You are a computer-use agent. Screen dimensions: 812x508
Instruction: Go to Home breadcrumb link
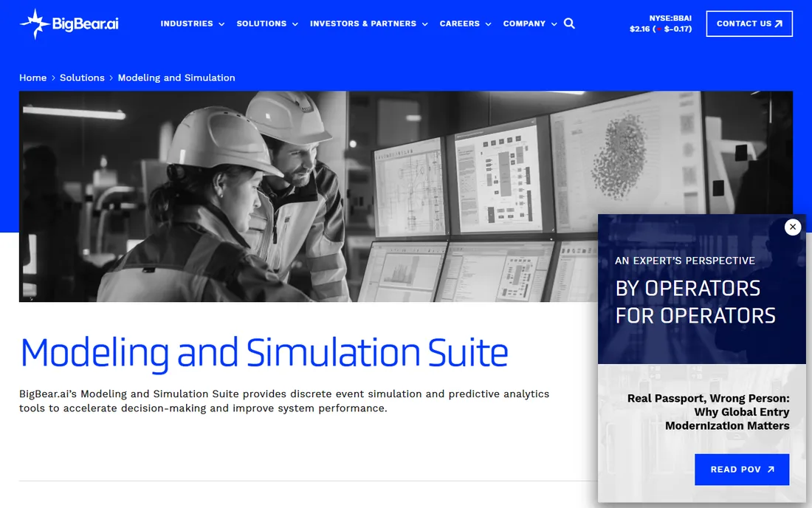[32, 78]
